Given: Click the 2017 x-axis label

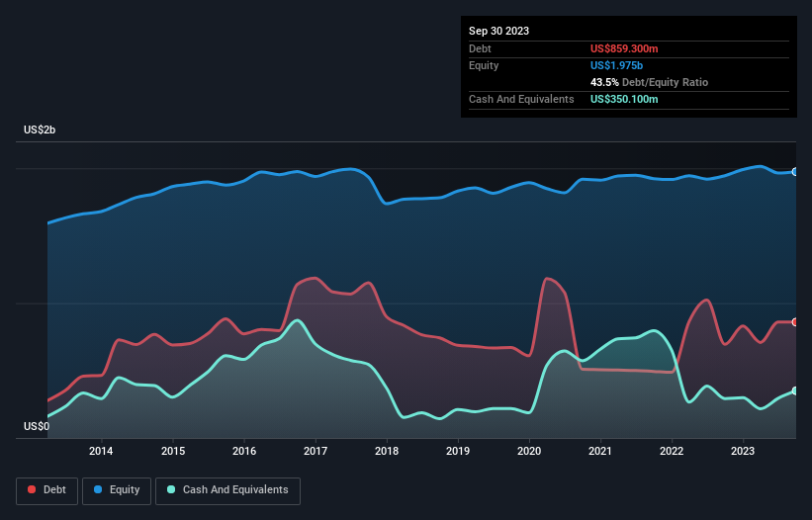Looking at the screenshot, I should tap(316, 451).
